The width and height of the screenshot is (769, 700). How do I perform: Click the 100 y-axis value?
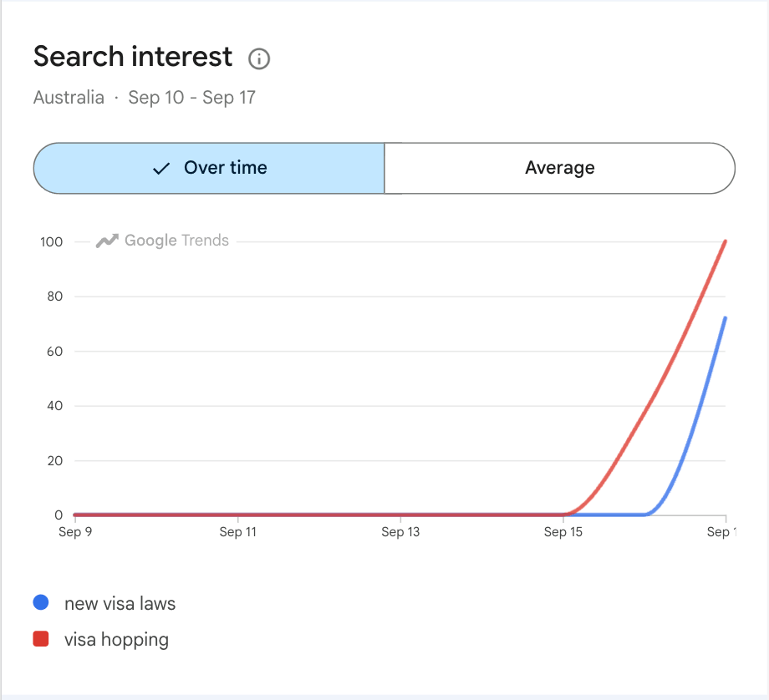coord(52,241)
